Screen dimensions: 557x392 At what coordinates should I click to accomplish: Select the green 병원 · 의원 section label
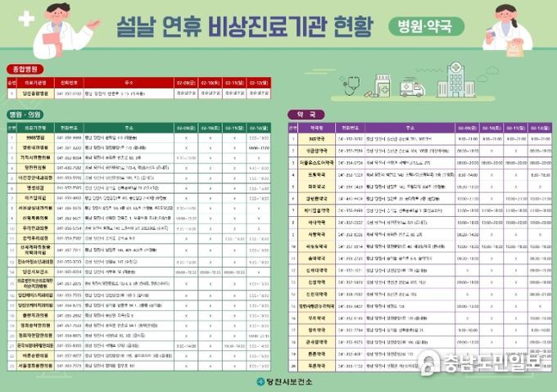point(25,115)
